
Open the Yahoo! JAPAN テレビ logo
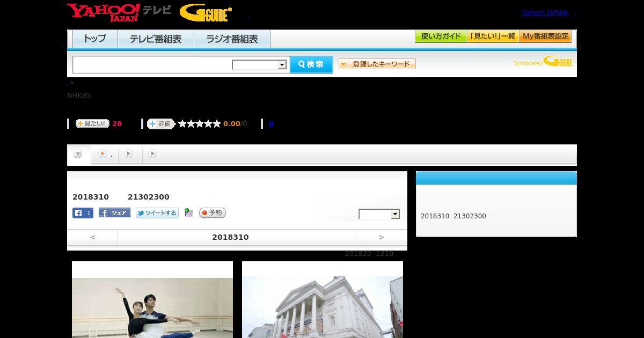point(119,12)
